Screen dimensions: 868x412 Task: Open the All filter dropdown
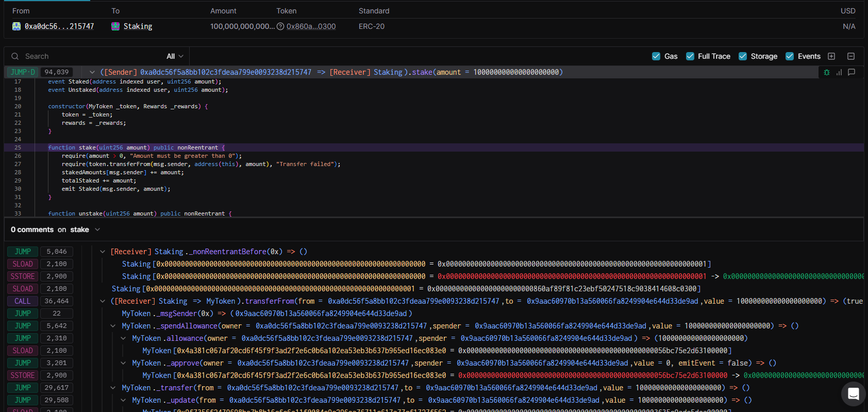coord(175,56)
